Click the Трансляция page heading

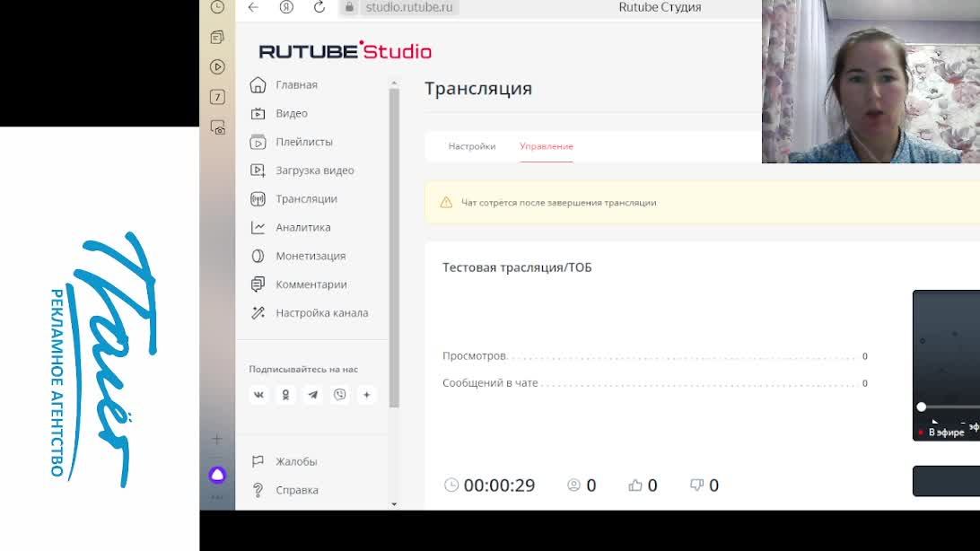[478, 89]
